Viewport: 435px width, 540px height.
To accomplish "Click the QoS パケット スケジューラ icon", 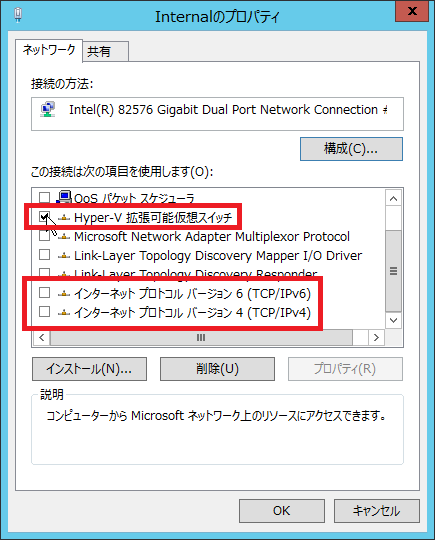I will [x=64, y=197].
